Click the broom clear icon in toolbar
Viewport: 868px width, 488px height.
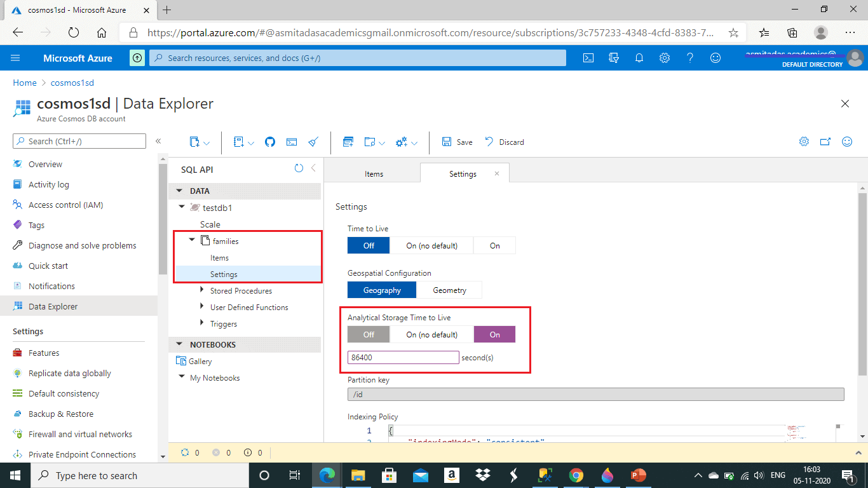313,142
